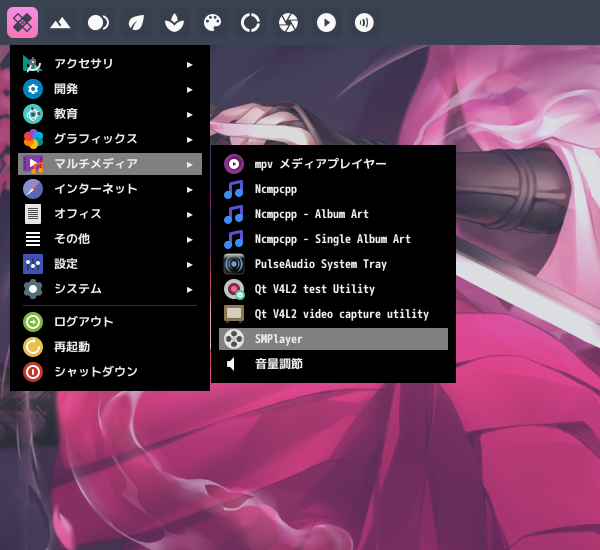The image size is (600, 550).
Task: Click the 設定 mixer sliders icon
Action: [33, 264]
